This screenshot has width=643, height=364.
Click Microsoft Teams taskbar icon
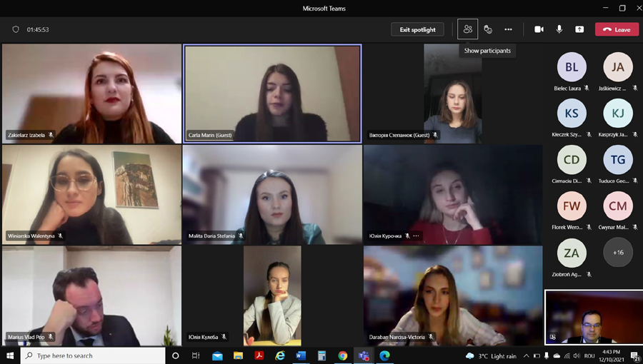(364, 355)
